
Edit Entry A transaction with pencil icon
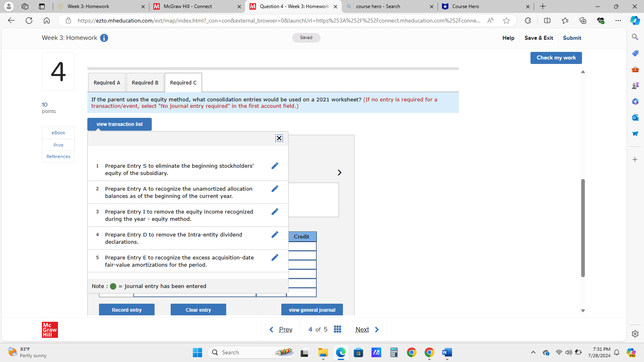pyautogui.click(x=275, y=189)
